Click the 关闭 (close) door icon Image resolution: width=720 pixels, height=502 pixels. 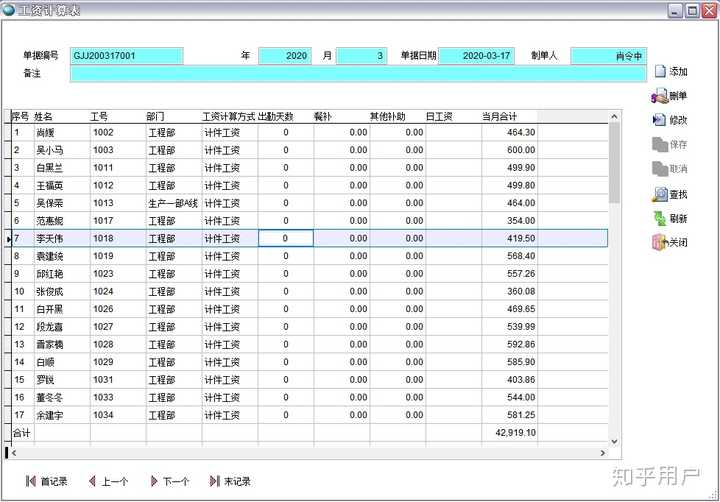pyautogui.click(x=659, y=242)
